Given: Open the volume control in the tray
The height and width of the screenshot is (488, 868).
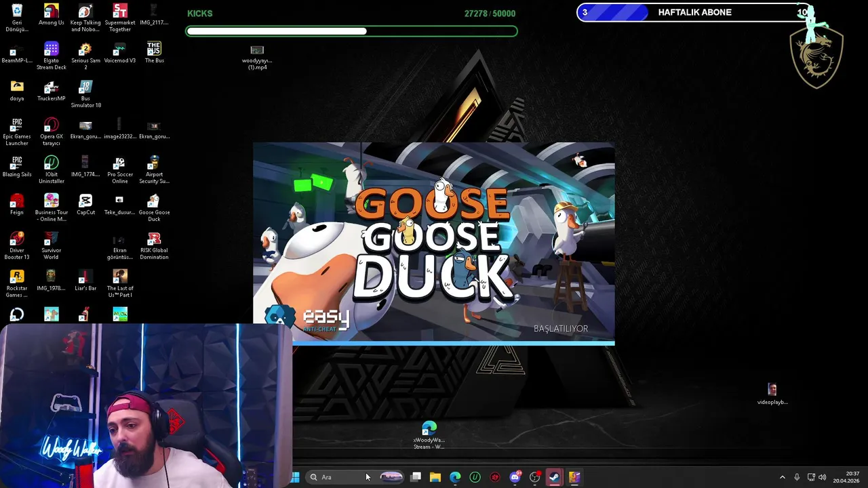Looking at the screenshot, I should coord(823,477).
